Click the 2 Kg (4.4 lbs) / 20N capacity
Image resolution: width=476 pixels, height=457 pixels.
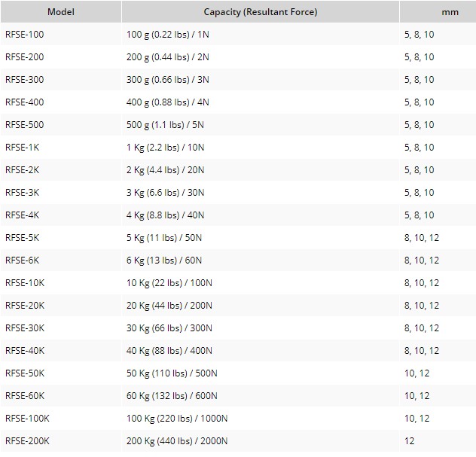tap(165, 170)
